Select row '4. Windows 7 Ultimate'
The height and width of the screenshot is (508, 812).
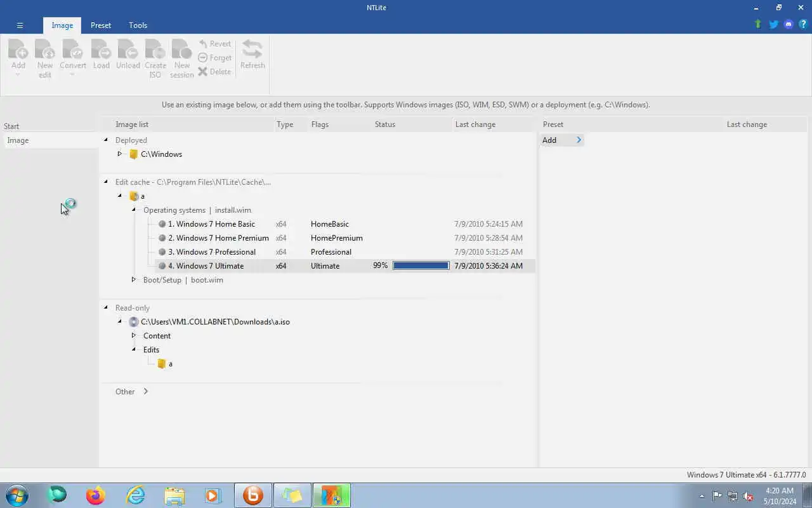coord(344,266)
